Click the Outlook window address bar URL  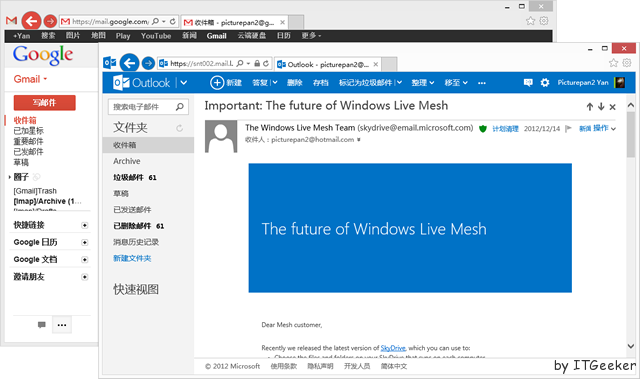201,63
